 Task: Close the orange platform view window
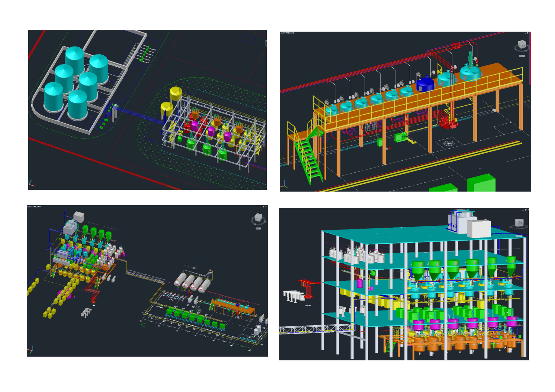(530, 33)
